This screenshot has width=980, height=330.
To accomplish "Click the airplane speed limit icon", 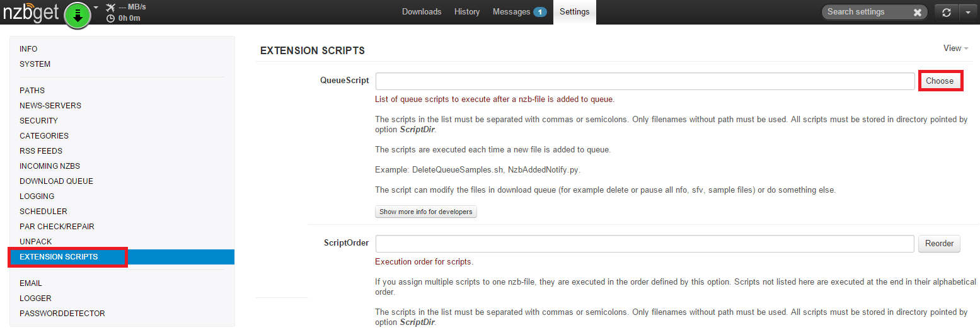I will (111, 7).
